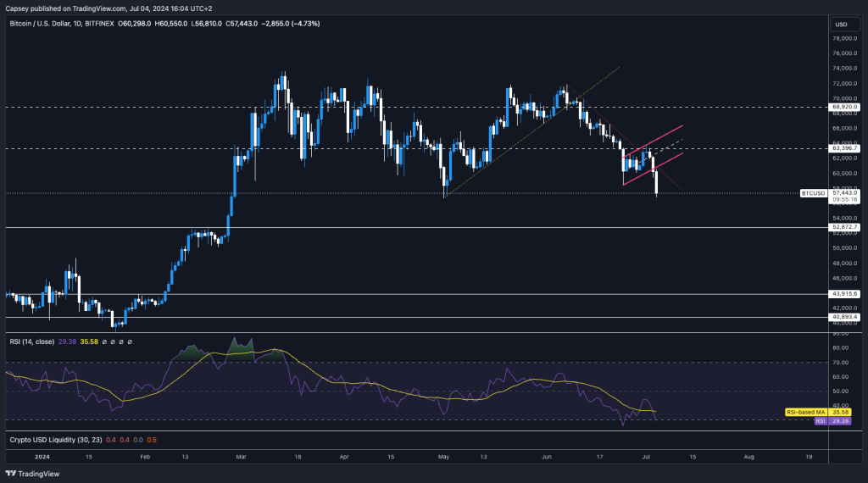Click the Jun label on time axis
Image resolution: width=868 pixels, height=483 pixels.
(x=547, y=457)
